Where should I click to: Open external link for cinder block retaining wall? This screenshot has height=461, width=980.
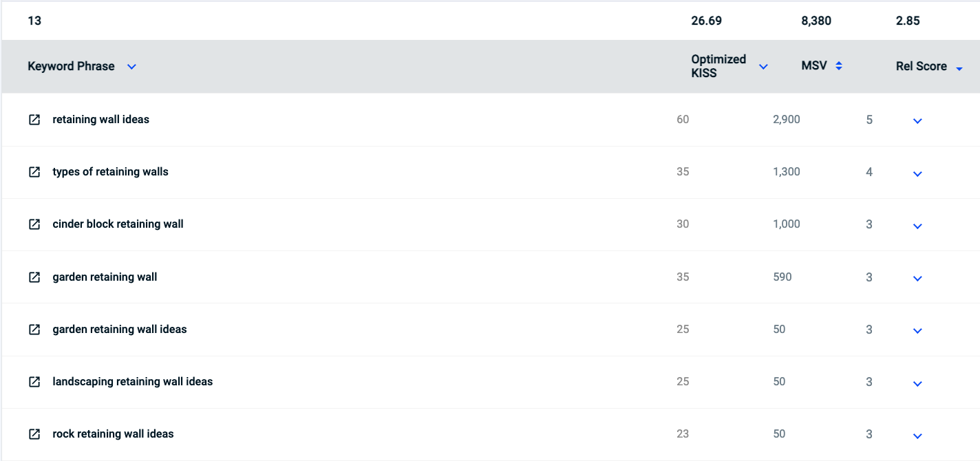(x=34, y=224)
